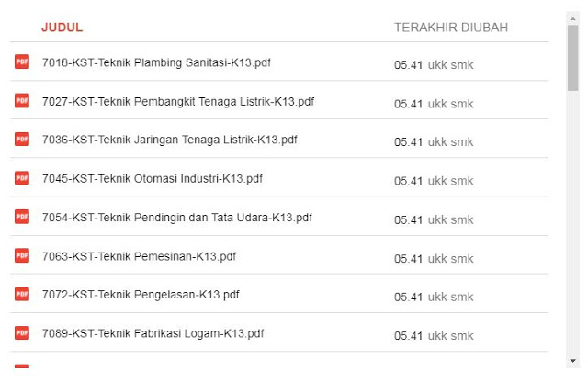Click PDF icon of Teknik Pengelasan file
This screenshot has width=588, height=382.
pyautogui.click(x=22, y=295)
